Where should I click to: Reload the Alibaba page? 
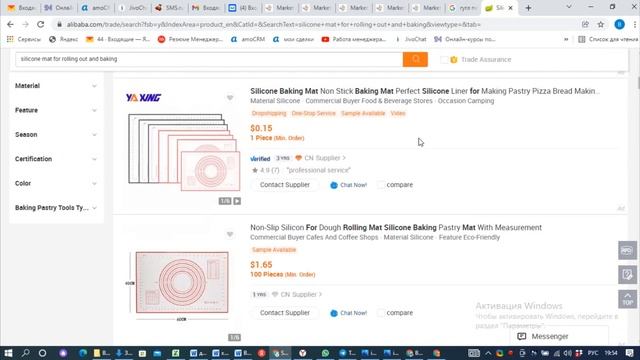click(x=40, y=24)
